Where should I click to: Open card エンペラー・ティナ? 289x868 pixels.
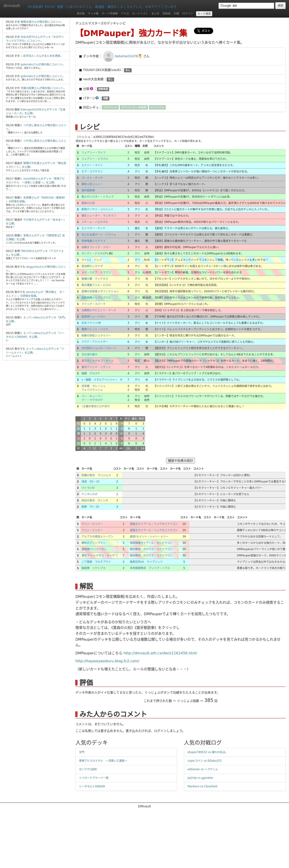coord(94,228)
